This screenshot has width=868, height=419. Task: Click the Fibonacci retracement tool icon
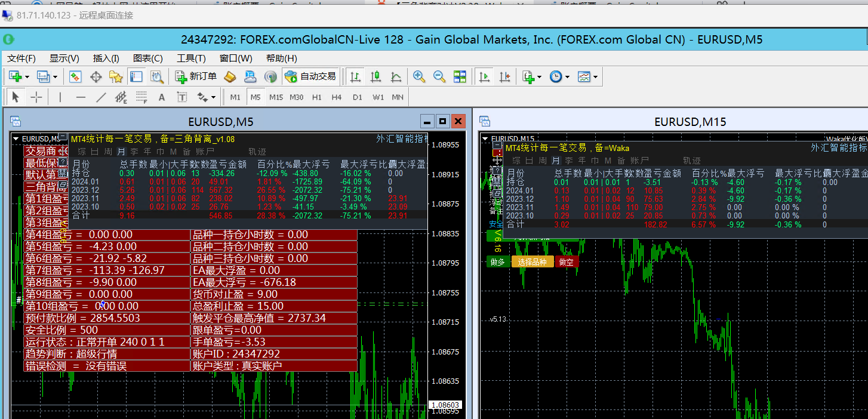pyautogui.click(x=141, y=97)
